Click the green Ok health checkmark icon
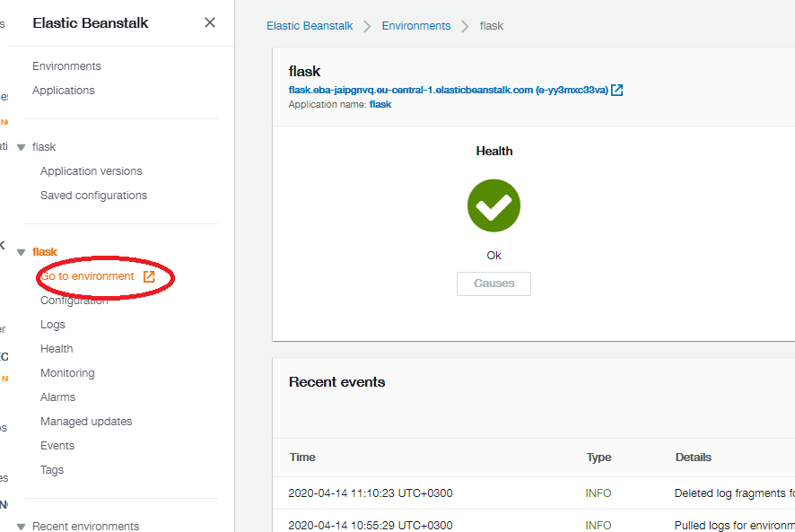Screen dimensions: 795x532 click(x=494, y=205)
